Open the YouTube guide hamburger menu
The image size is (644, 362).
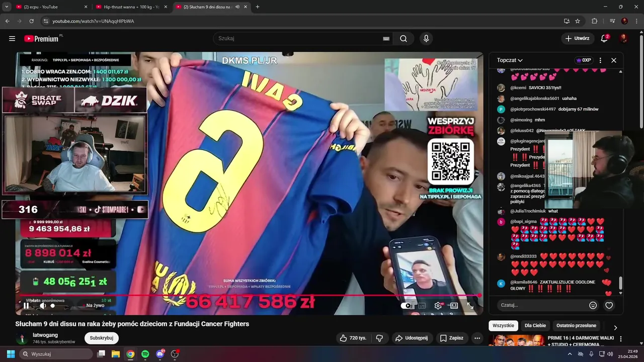tap(12, 39)
